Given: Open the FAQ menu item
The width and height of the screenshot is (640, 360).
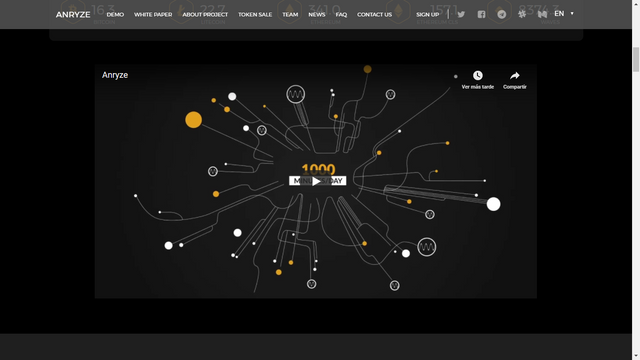Looking at the screenshot, I should coord(341,14).
